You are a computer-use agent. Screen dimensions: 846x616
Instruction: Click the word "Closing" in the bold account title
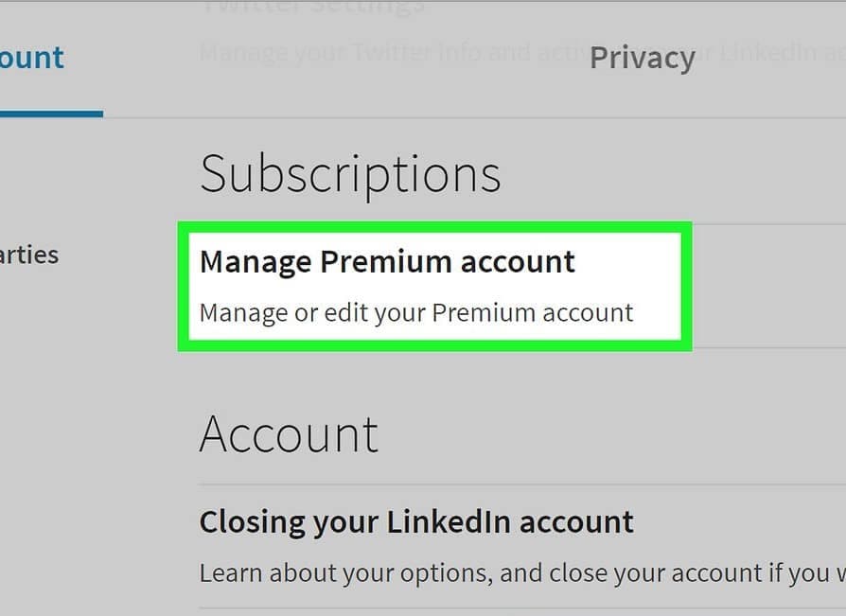tap(253, 521)
